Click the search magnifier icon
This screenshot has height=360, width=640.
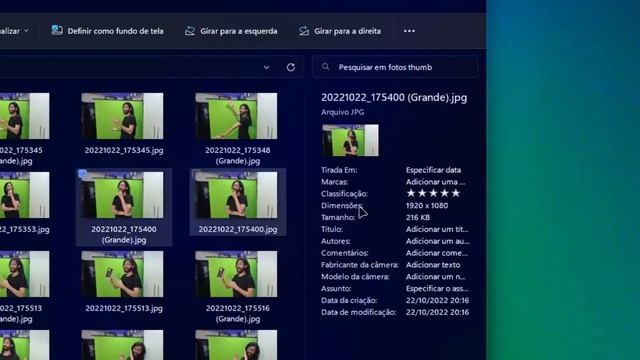(325, 67)
